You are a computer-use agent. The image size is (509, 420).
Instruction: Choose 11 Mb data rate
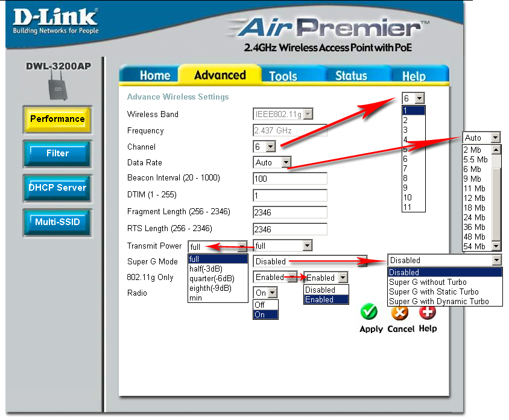[x=477, y=188]
